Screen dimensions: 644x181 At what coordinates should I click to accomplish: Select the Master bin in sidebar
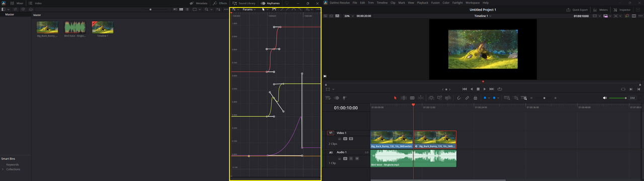pos(10,15)
